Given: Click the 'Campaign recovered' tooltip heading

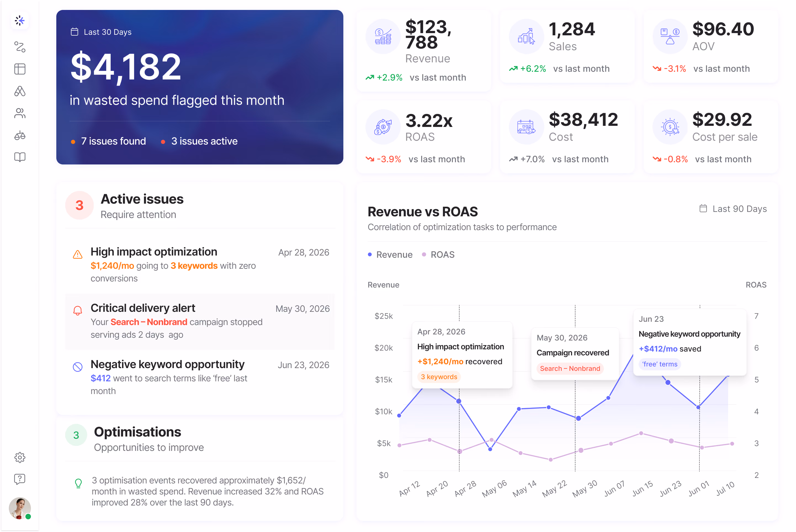Looking at the screenshot, I should click(x=573, y=353).
